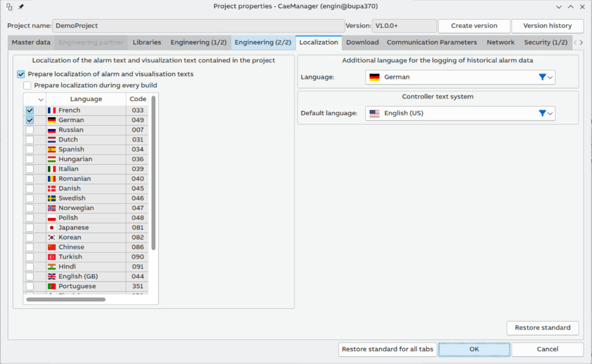The height and width of the screenshot is (364, 592).
Task: Click the Create version button
Action: (x=474, y=26)
